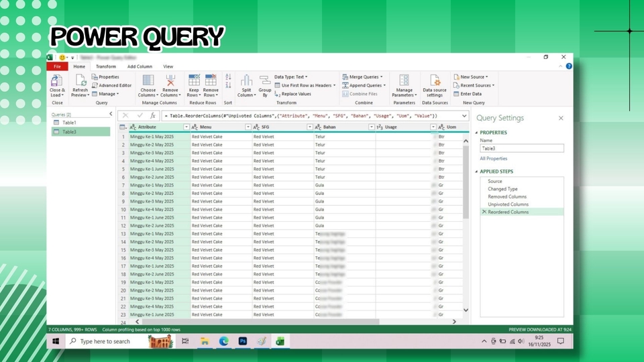Open Photoshop from the taskbar
The height and width of the screenshot is (362, 644).
pyautogui.click(x=243, y=341)
